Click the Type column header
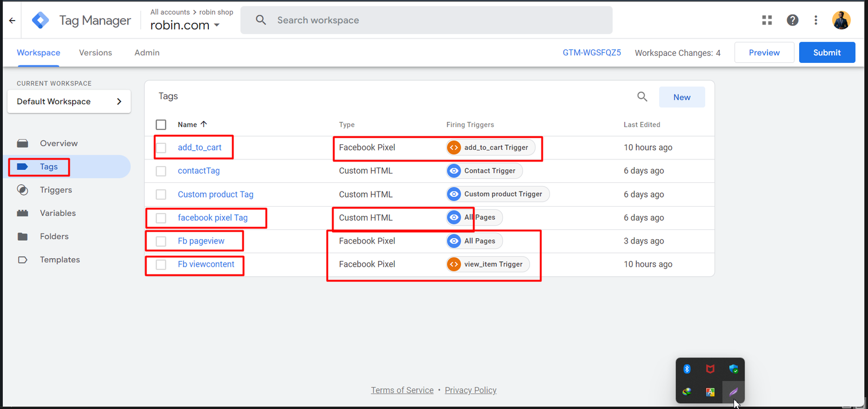The height and width of the screenshot is (409, 868). (347, 125)
